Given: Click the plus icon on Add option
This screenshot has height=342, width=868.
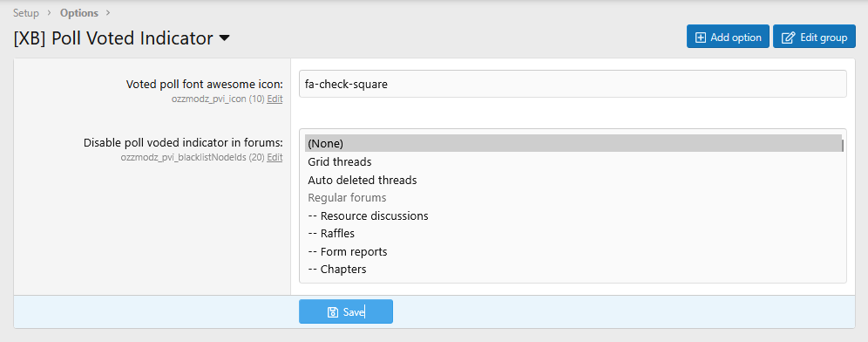Looking at the screenshot, I should tap(701, 38).
